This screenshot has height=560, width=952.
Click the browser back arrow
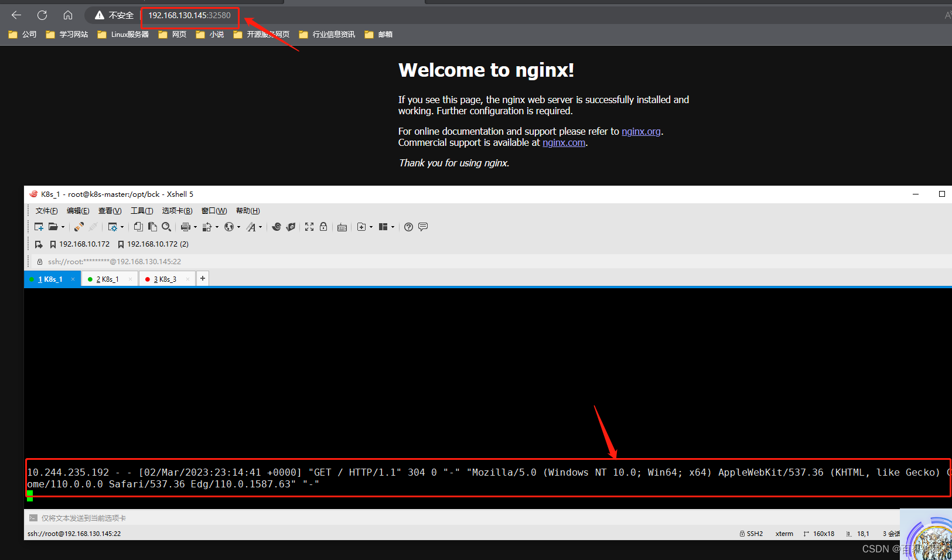point(16,15)
